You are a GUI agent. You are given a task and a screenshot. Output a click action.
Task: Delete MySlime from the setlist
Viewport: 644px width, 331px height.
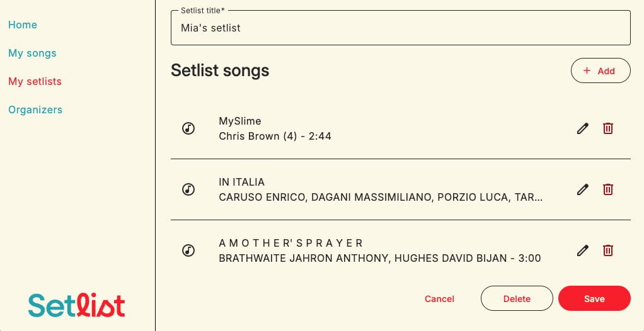608,128
